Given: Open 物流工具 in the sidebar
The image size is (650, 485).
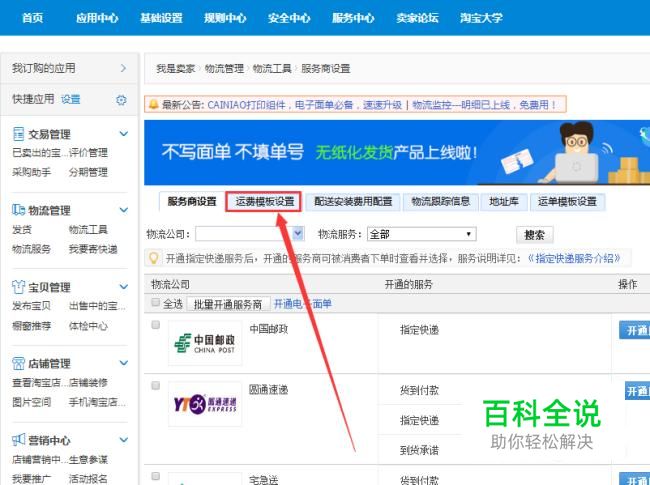Looking at the screenshot, I should (x=88, y=229).
